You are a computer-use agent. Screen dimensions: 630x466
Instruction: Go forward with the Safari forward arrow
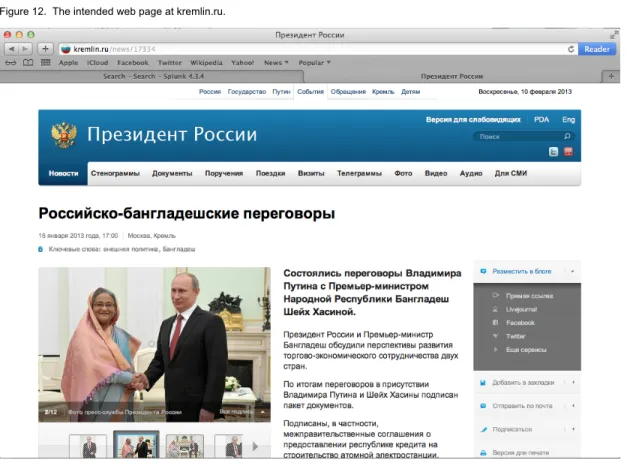[25, 49]
